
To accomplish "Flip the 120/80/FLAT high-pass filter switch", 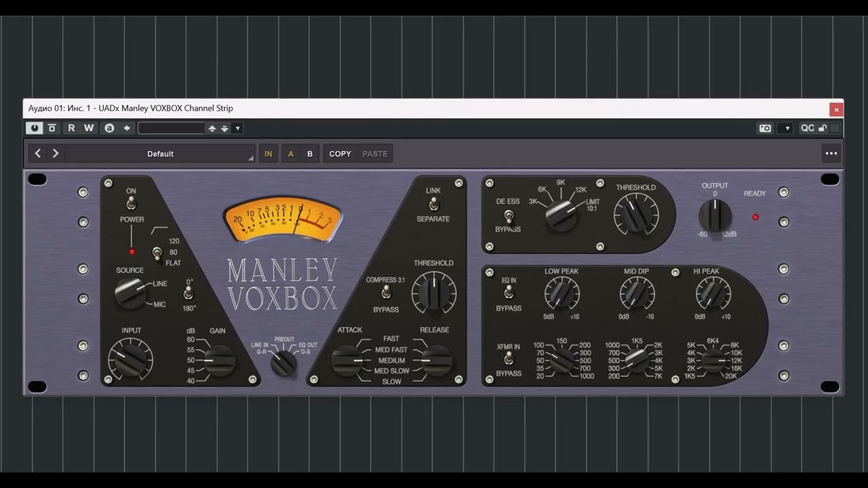I will [x=157, y=253].
